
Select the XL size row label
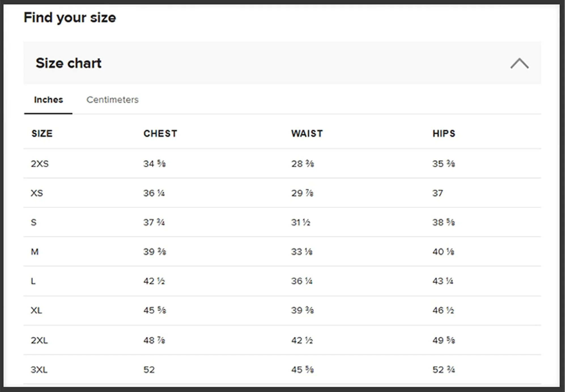tap(36, 310)
